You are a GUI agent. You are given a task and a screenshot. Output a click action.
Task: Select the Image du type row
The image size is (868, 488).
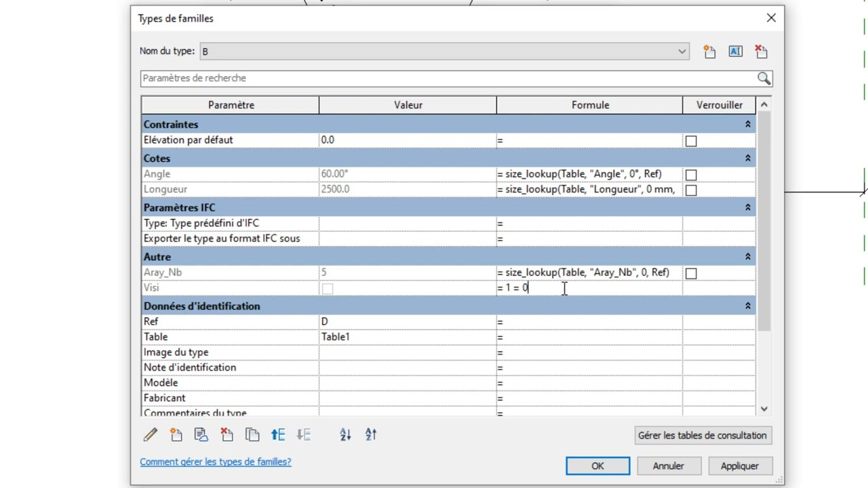tap(448, 352)
